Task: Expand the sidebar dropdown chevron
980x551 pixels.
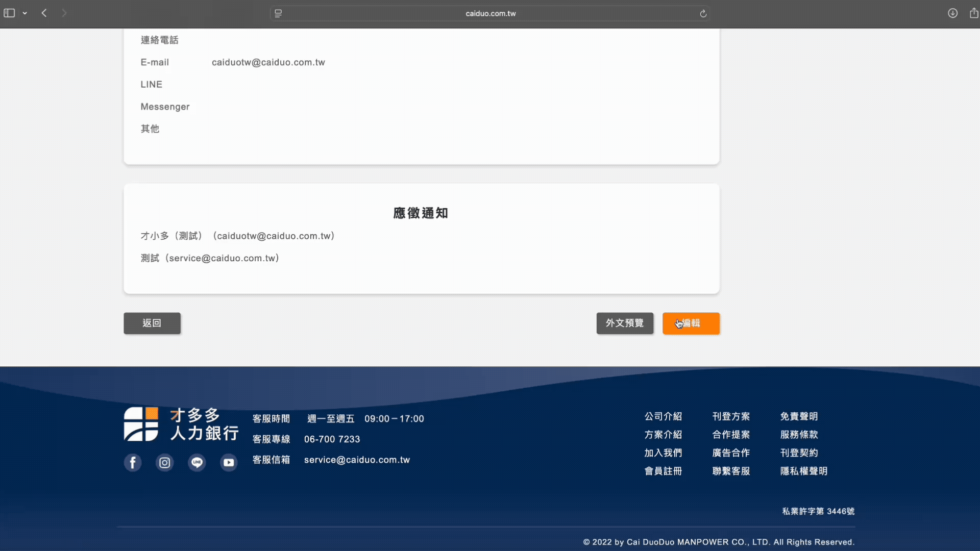Action: click(x=24, y=13)
